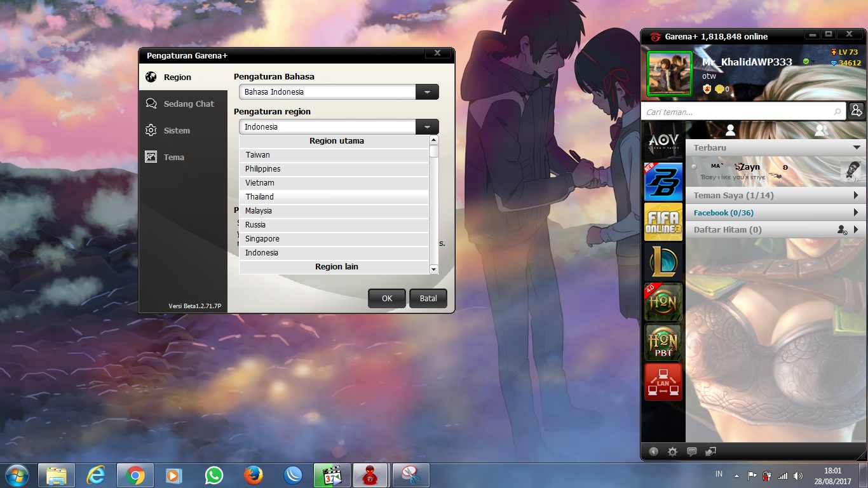Open the Media Player Classic taskbar icon
The width and height of the screenshot is (868, 488).
[332, 475]
